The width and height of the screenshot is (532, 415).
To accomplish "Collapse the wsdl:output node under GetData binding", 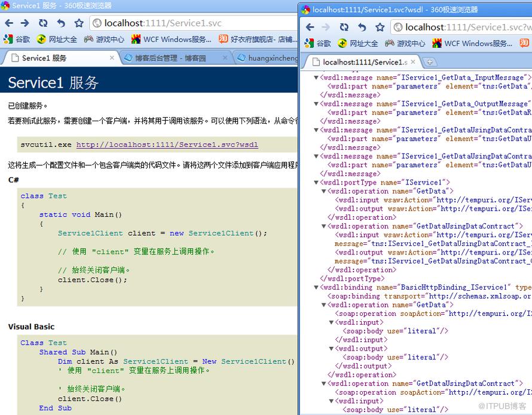I will tap(332, 349).
